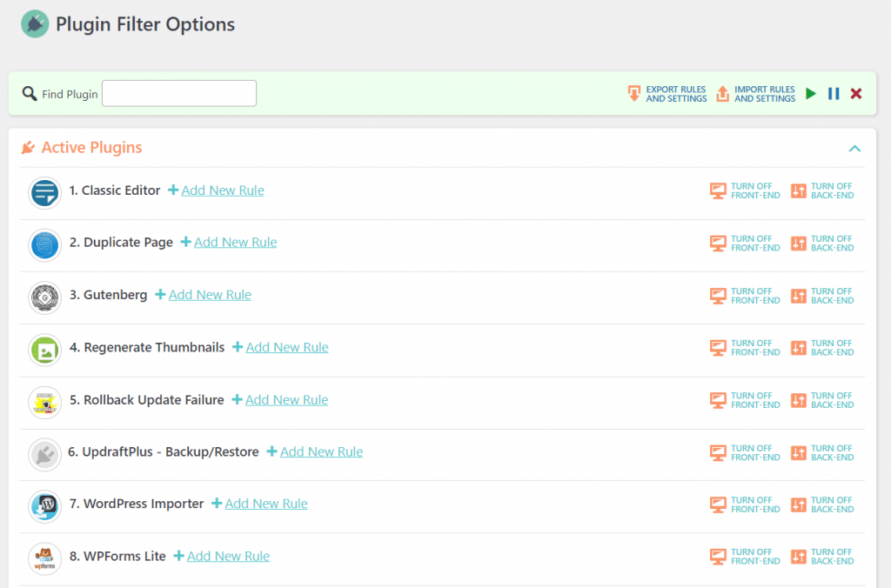Turn off back-end for Duplicate Page
Viewport: 891px width, 588px height.
click(822, 244)
